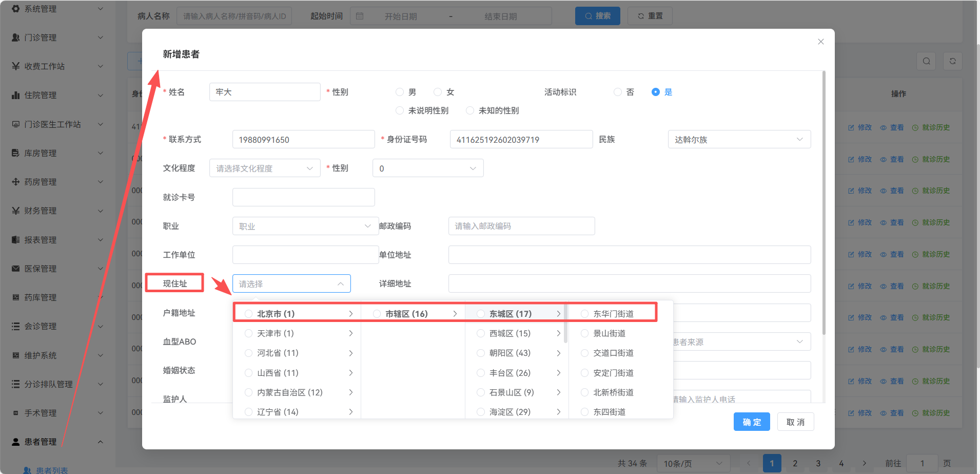Click the 确定 confirm button
The height and width of the screenshot is (474, 980).
click(752, 422)
